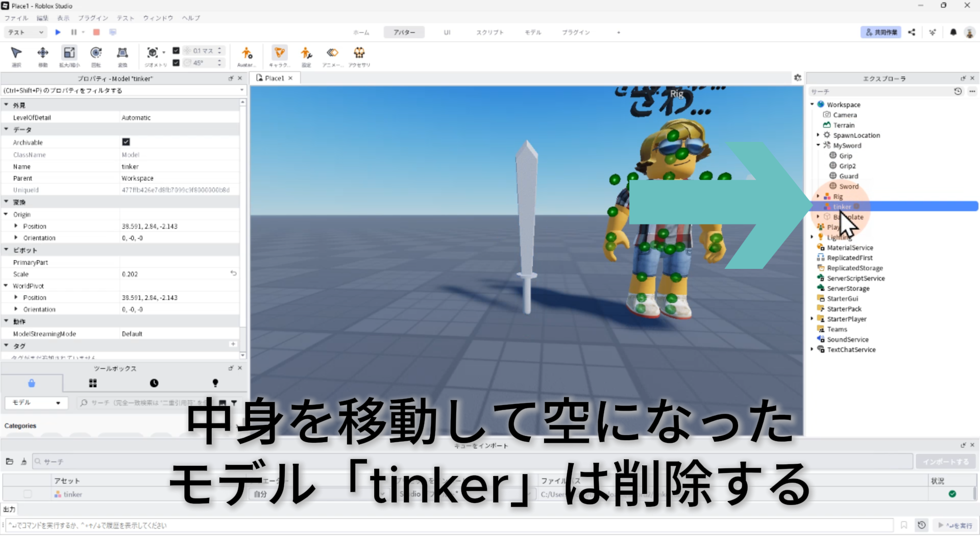
Task: Uncheck the Archivable property checkbox
Action: point(126,142)
